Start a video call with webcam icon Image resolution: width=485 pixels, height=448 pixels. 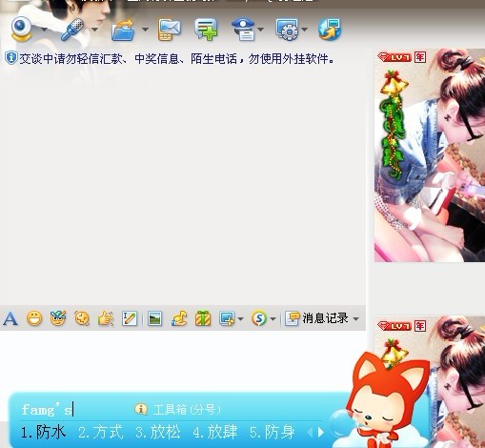pos(21,29)
